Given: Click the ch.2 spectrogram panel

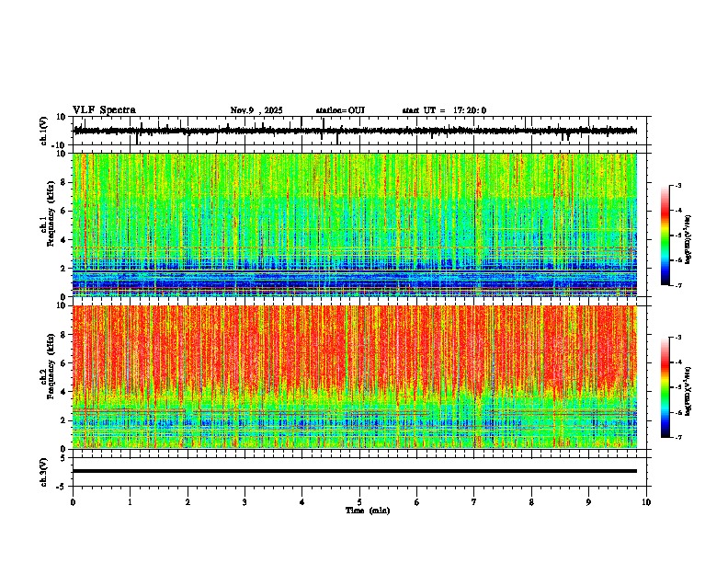Looking at the screenshot, I should pyautogui.click(x=355, y=377).
